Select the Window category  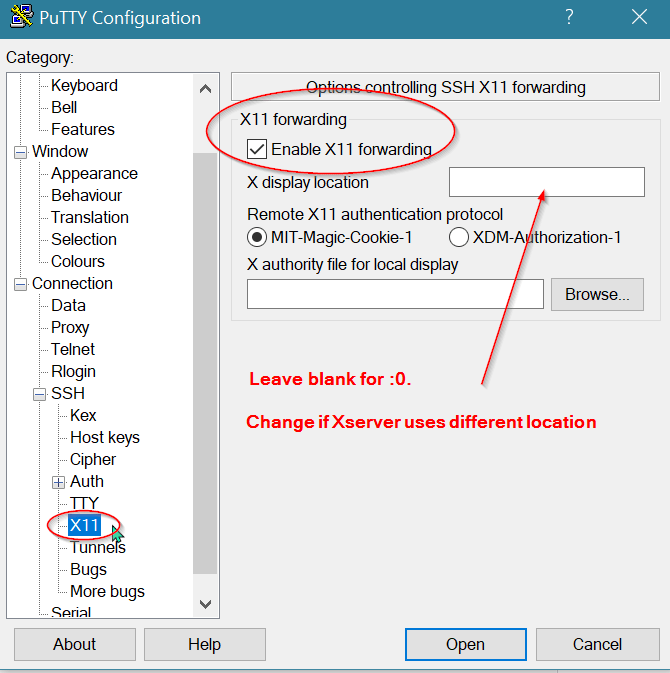click(x=60, y=152)
